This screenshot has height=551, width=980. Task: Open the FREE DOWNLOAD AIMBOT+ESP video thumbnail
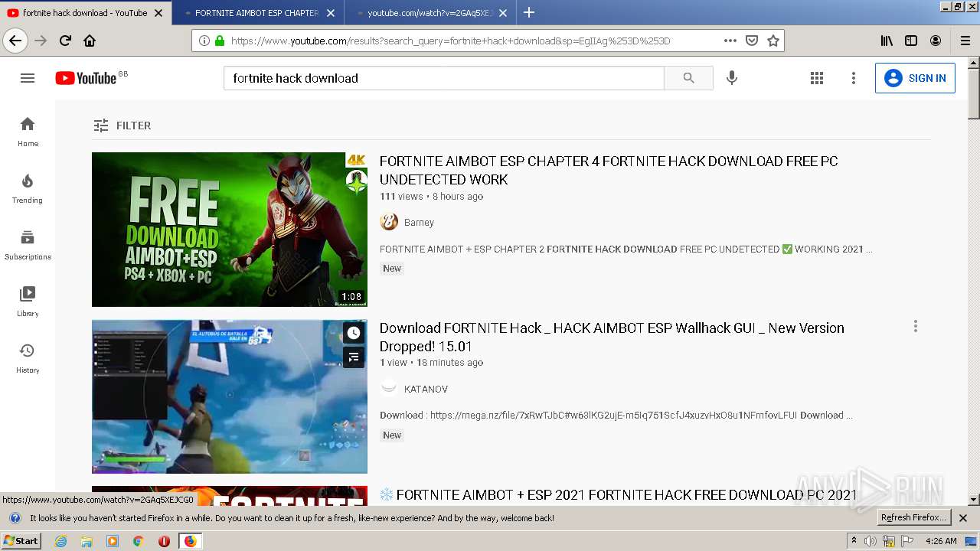coord(230,230)
